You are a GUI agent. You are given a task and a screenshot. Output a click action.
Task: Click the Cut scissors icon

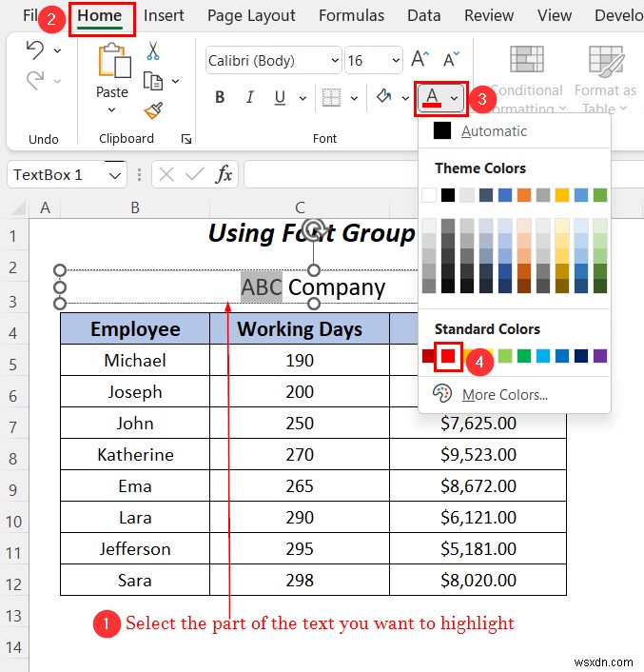(x=153, y=50)
